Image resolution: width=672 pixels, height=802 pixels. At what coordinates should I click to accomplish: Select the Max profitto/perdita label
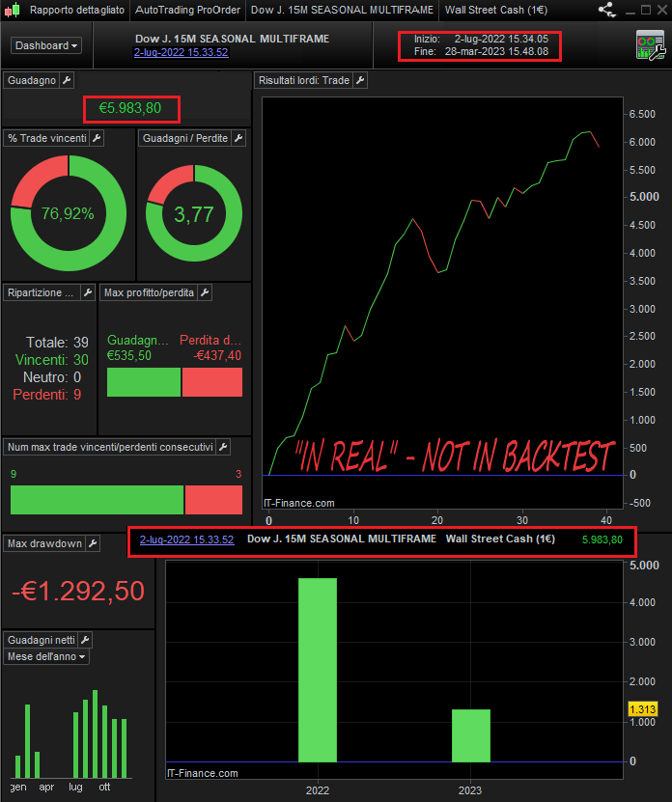(x=149, y=292)
